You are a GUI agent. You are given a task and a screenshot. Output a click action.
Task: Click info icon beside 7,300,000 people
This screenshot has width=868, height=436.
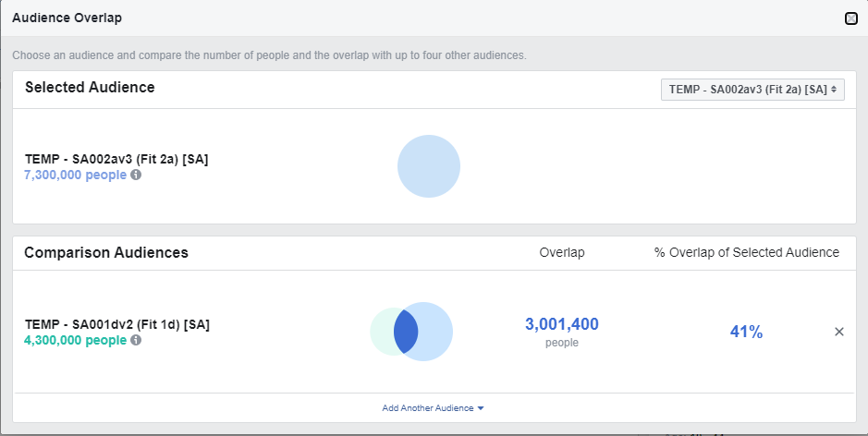(x=136, y=175)
